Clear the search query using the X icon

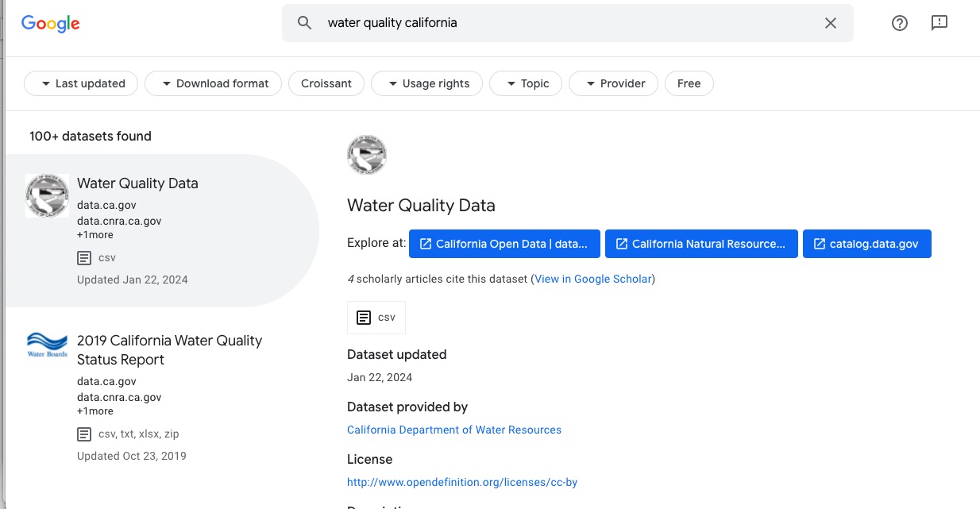(x=830, y=22)
